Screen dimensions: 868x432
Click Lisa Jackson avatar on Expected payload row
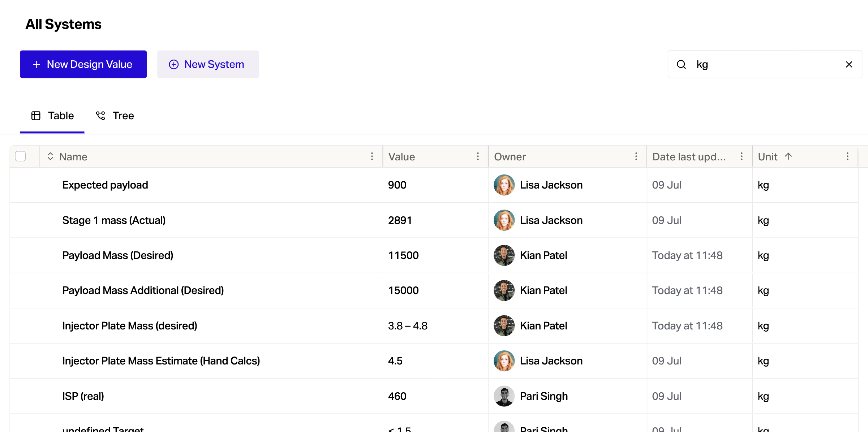pos(504,185)
